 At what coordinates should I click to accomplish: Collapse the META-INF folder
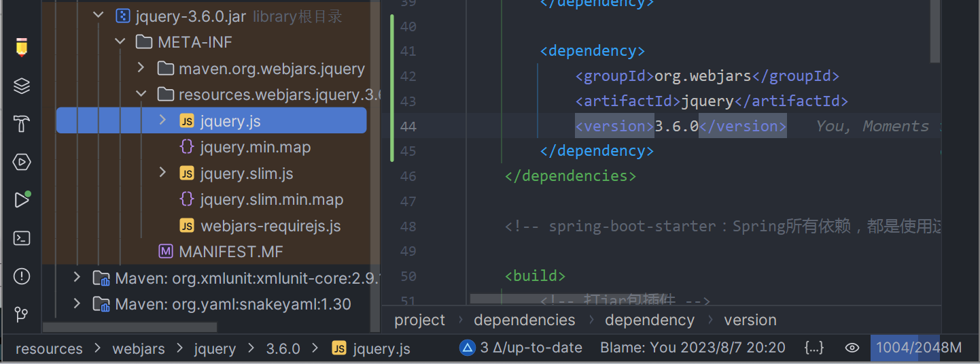[x=120, y=42]
